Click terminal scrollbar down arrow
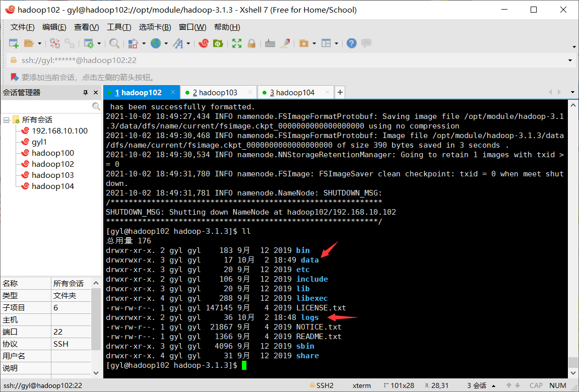 coord(573,373)
